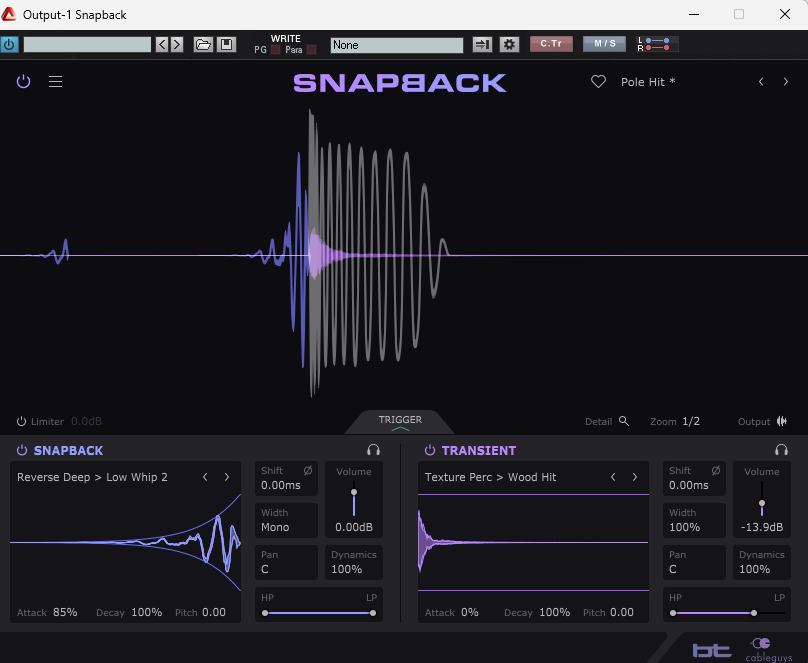Enable the WRITE Para checkbox
Screen dimensions: 808x663
[x=311, y=49]
